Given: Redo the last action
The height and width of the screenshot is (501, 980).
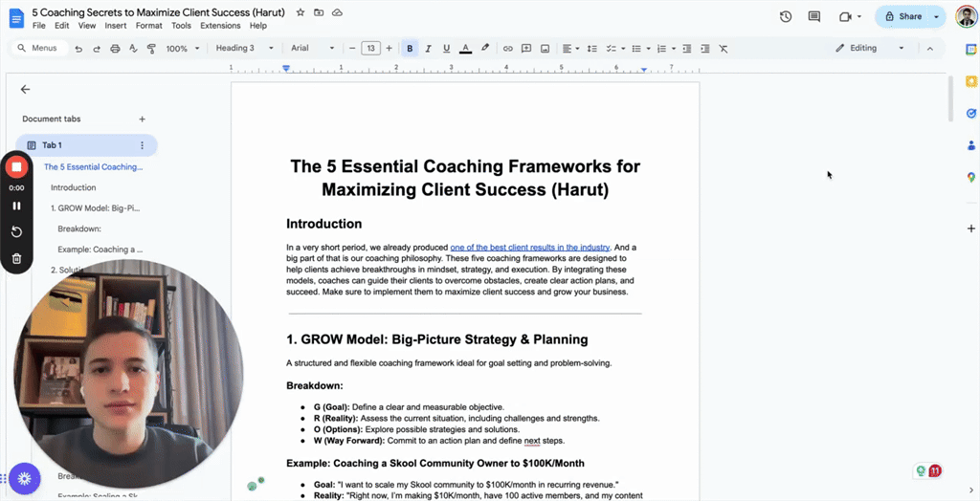Looking at the screenshot, I should click(x=97, y=48).
